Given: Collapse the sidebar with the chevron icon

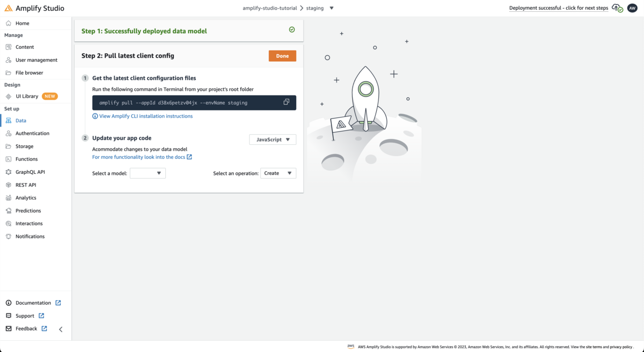Looking at the screenshot, I should (x=61, y=329).
